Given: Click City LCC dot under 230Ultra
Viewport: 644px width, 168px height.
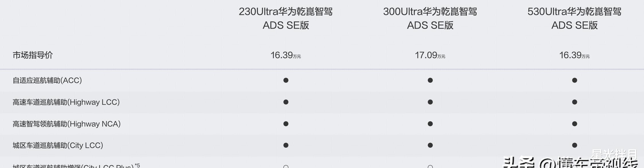Looking at the screenshot, I should 286,145.
